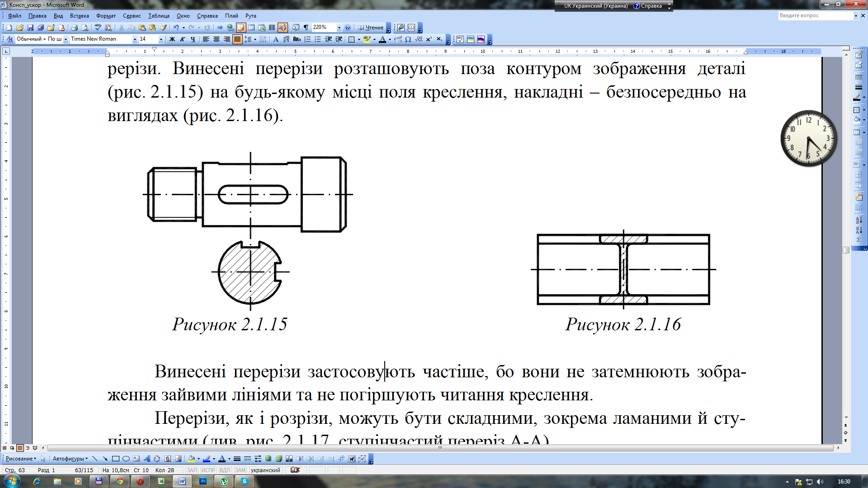Toggle italic formatting (К)
Screen dimensions: 868x488
pos(183,39)
